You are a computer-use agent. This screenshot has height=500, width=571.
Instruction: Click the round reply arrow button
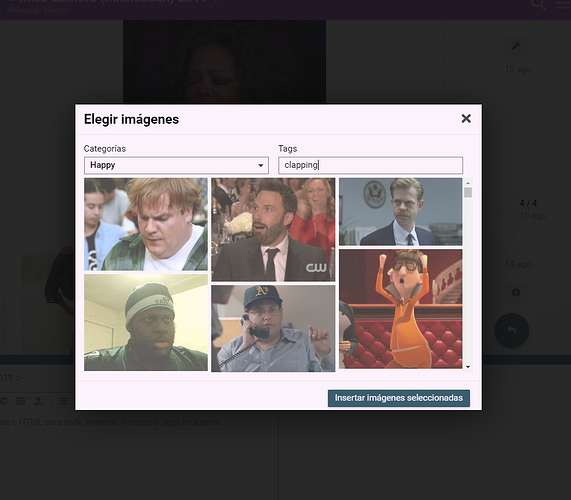pos(512,330)
